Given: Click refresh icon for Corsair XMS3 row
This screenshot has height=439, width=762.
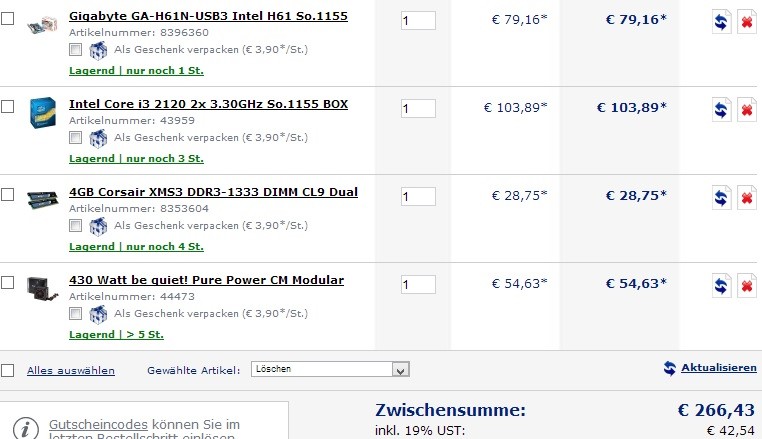Looking at the screenshot, I should (722, 198).
